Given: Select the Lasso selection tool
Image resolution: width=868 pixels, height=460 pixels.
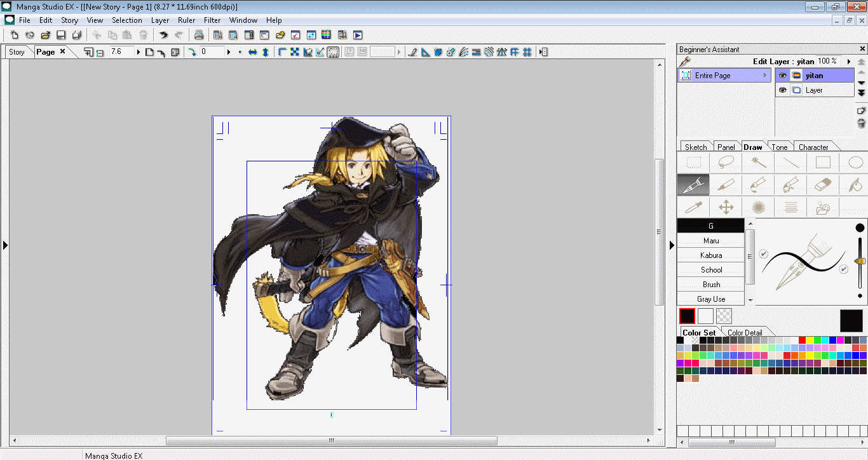Looking at the screenshot, I should point(725,162).
